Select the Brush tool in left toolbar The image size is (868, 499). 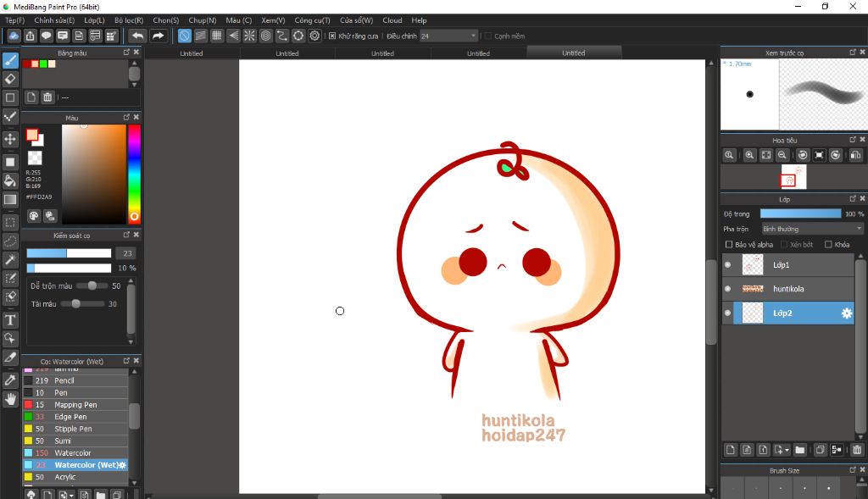10,60
